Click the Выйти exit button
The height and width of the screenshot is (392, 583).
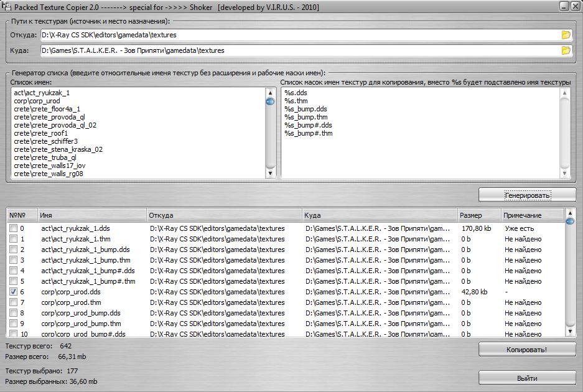pos(526,378)
